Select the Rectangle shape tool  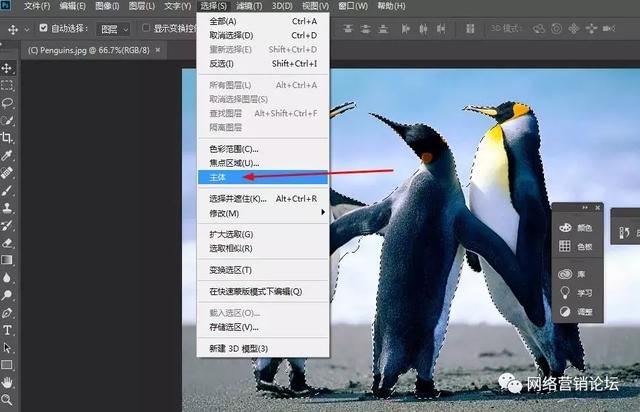pyautogui.click(x=7, y=365)
